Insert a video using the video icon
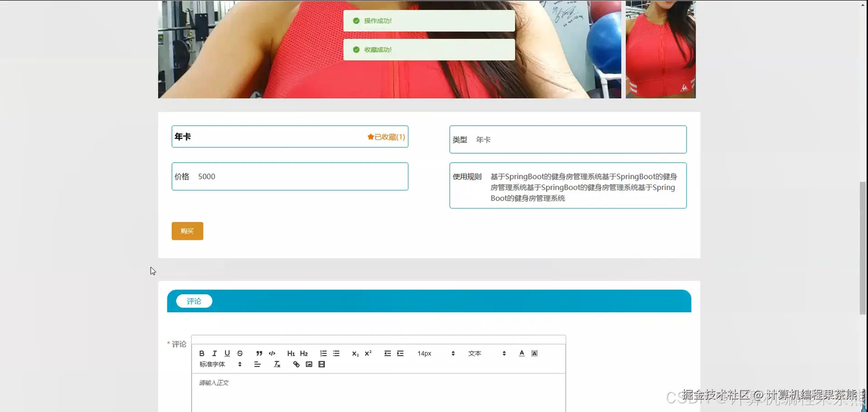The width and height of the screenshot is (868, 412). tap(321, 364)
